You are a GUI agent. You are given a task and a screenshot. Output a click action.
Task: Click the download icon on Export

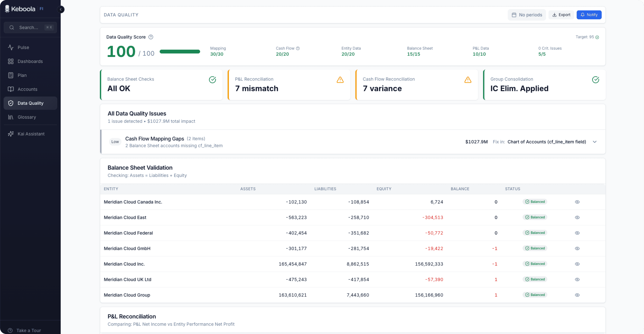point(554,15)
